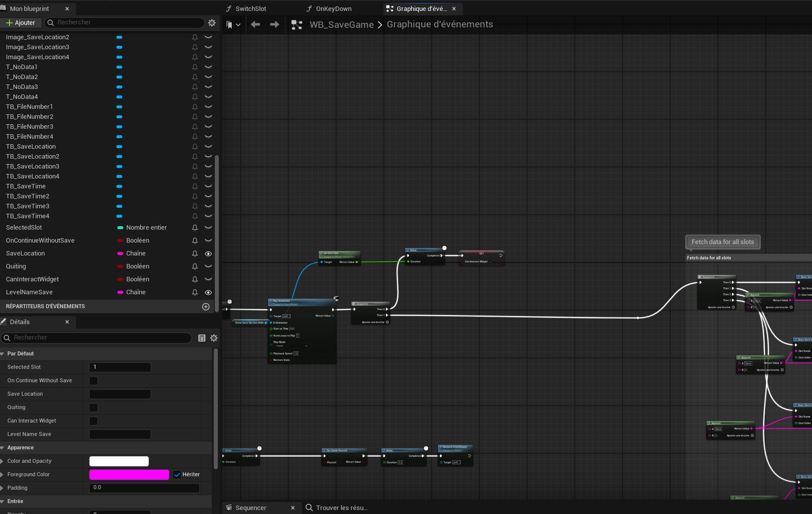The width and height of the screenshot is (812, 514).
Task: Click the Ajouter button
Action: coord(20,23)
